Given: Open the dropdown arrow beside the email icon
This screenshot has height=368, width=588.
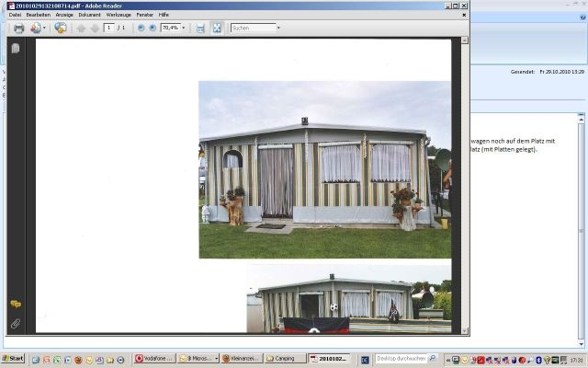Looking at the screenshot, I should pyautogui.click(x=46, y=28).
